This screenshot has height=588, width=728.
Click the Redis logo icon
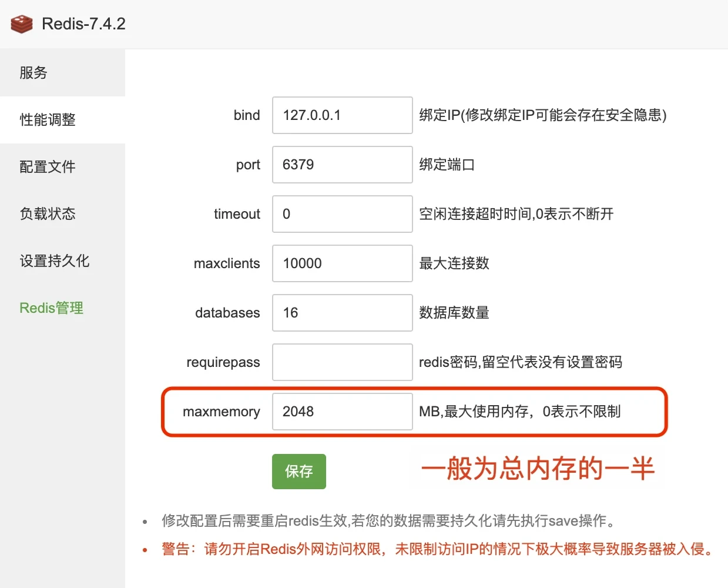click(x=22, y=24)
